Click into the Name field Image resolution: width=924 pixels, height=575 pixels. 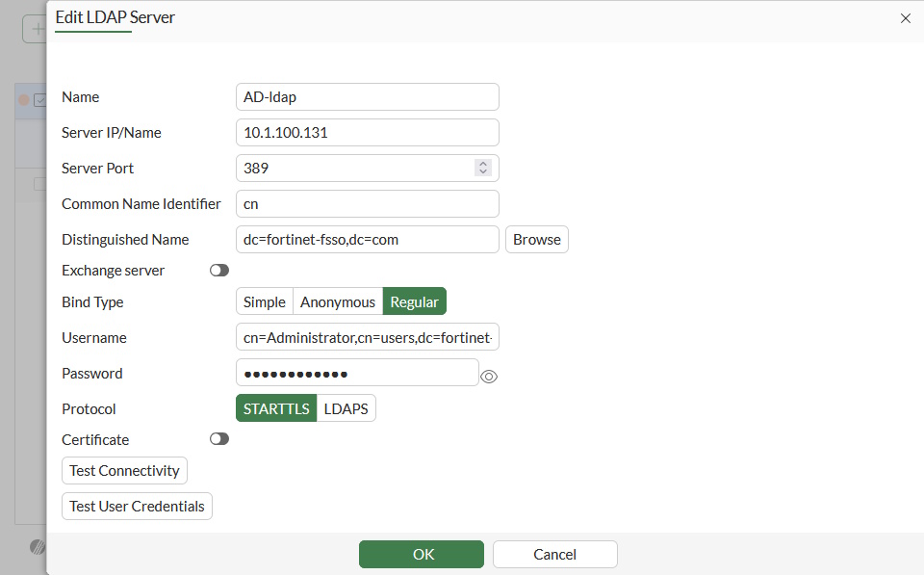[367, 97]
